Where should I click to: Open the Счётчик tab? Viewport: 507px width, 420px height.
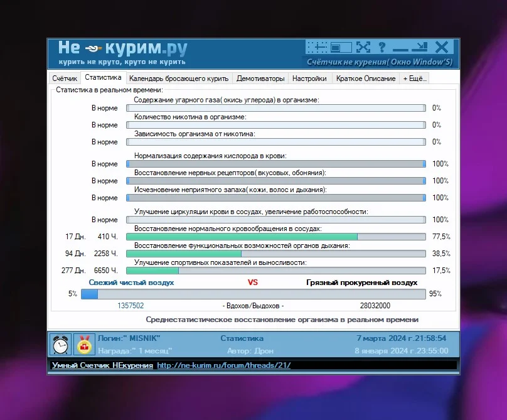[65, 77]
